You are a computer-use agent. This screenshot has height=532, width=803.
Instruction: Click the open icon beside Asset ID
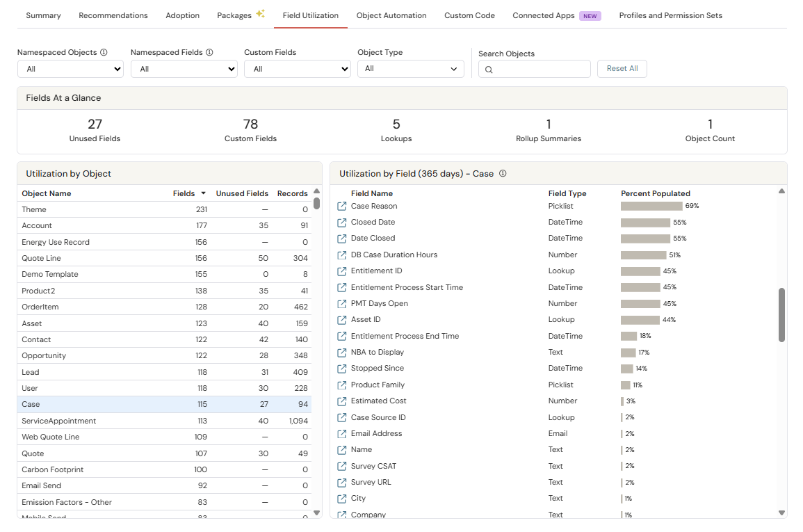(x=341, y=320)
